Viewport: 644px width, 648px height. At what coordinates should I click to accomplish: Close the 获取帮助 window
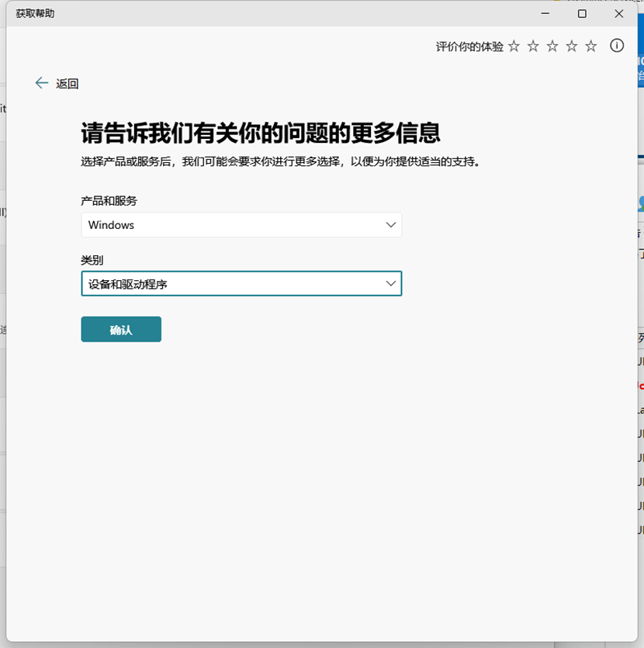click(618, 14)
